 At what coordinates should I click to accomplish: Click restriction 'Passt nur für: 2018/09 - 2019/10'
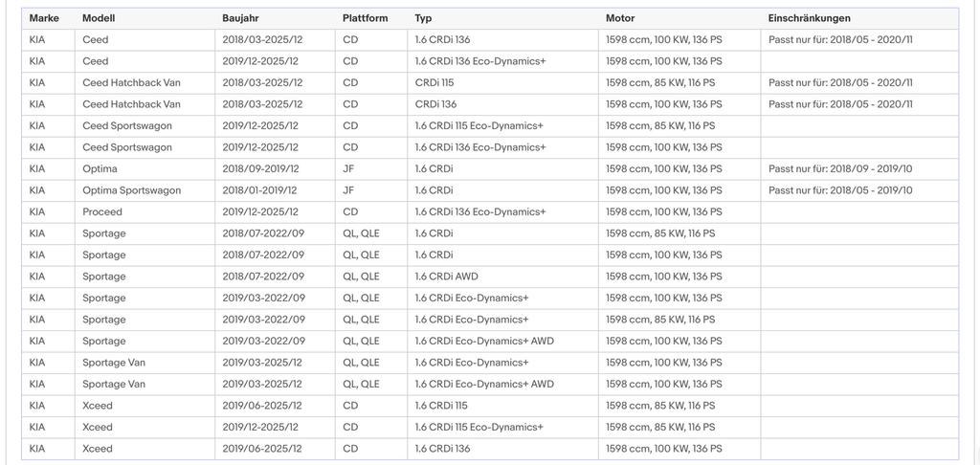(840, 168)
